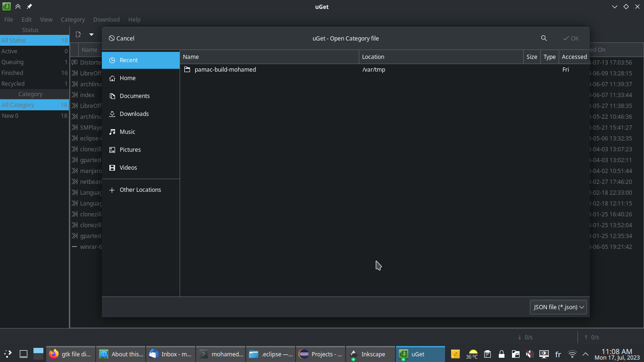Image resolution: width=644 pixels, height=362 pixels.
Task: Open the Category menu in uGet
Action: tap(73, 19)
